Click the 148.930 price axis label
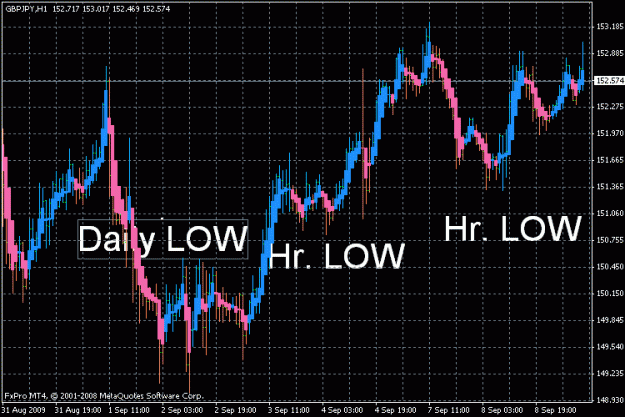This screenshot has width=625, height=417. (x=610, y=400)
